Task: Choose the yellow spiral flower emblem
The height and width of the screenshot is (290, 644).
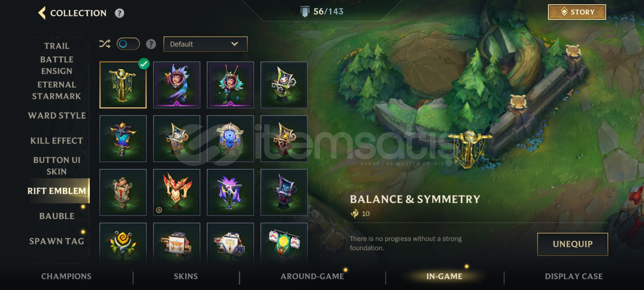Action: [x=123, y=243]
